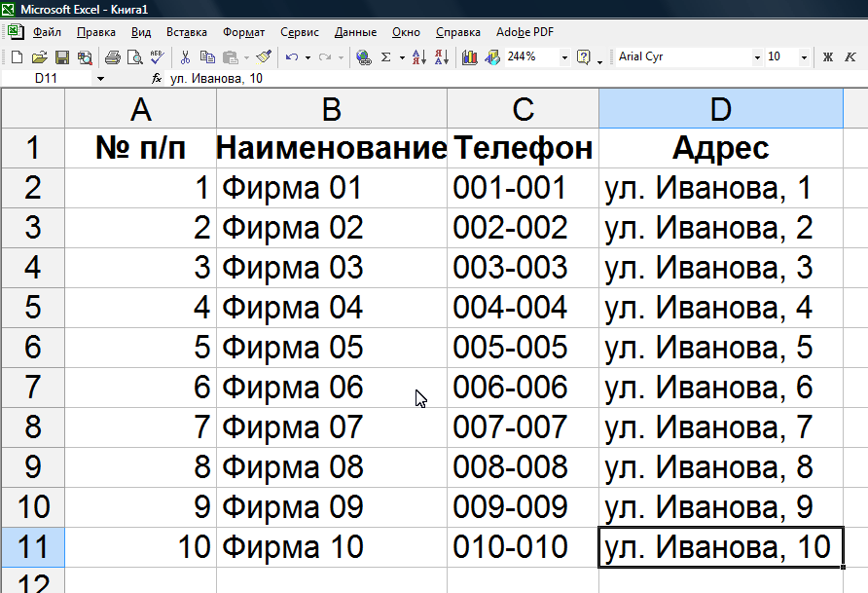The width and height of the screenshot is (868, 593).
Task: Select cell Фирма 05
Action: point(332,348)
